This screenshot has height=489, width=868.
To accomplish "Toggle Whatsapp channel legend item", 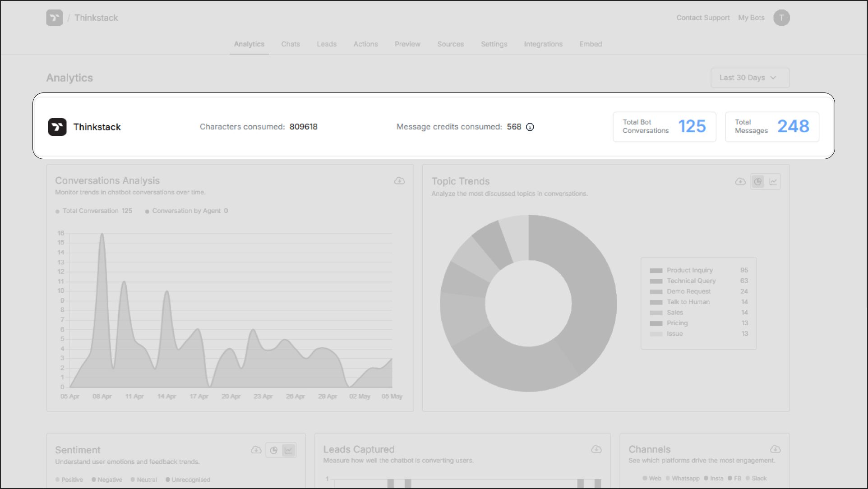I will (683, 478).
